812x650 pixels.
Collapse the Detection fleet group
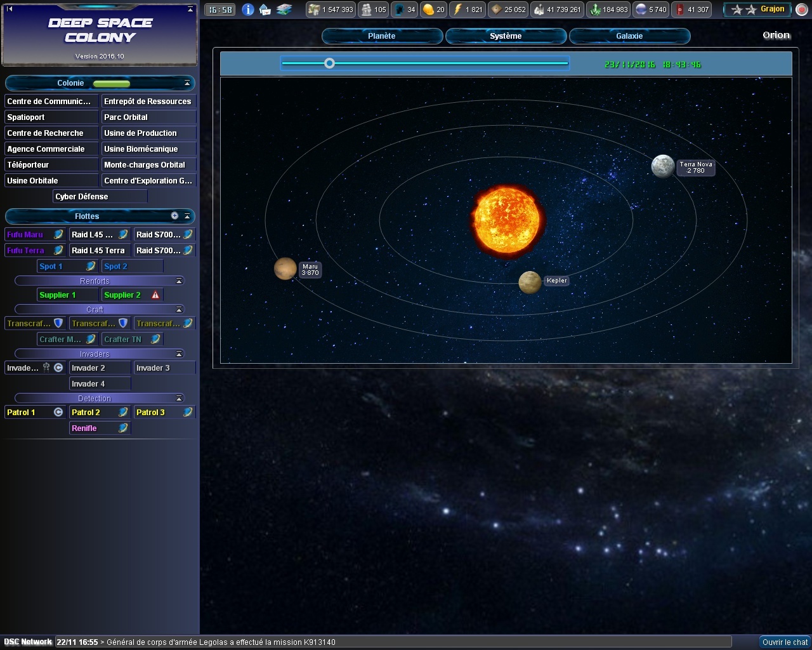coord(179,398)
